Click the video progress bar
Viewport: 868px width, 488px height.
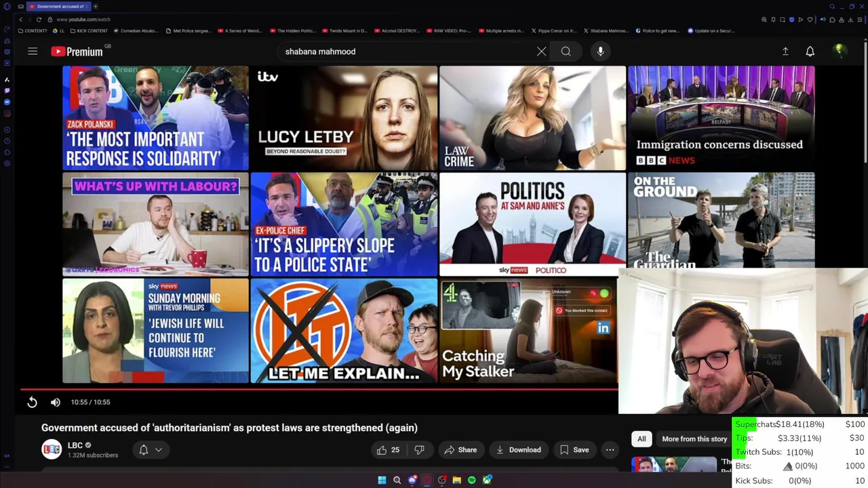pyautogui.click(x=319, y=389)
